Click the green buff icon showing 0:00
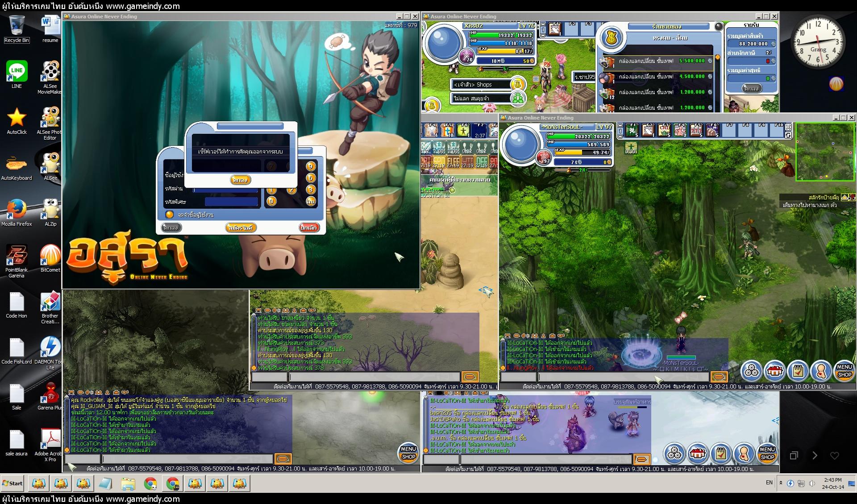The image size is (857, 504). (631, 147)
